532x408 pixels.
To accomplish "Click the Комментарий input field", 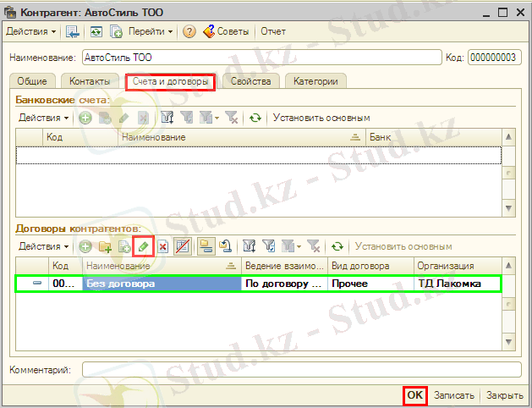I will (x=302, y=369).
